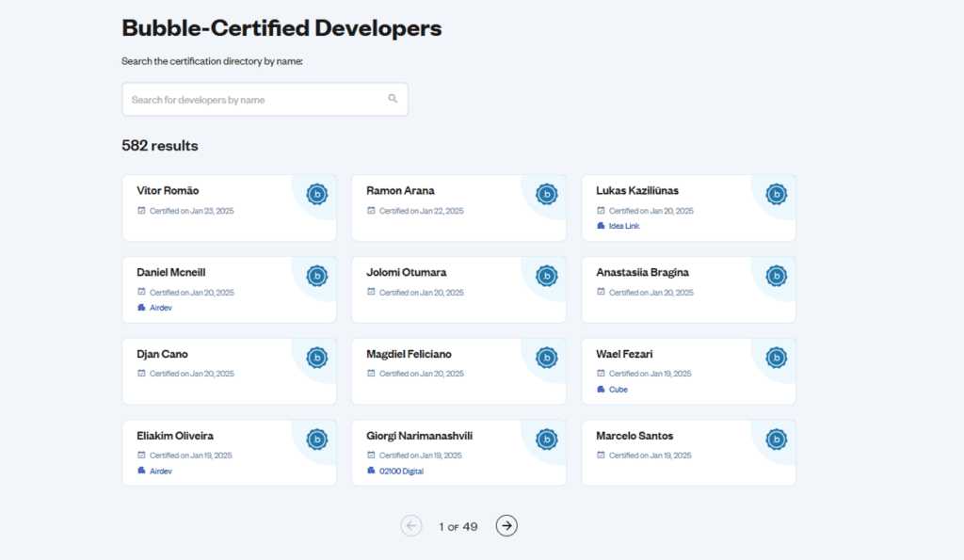Select Anastasiia Bragina's name
The image size is (964, 560).
click(642, 272)
